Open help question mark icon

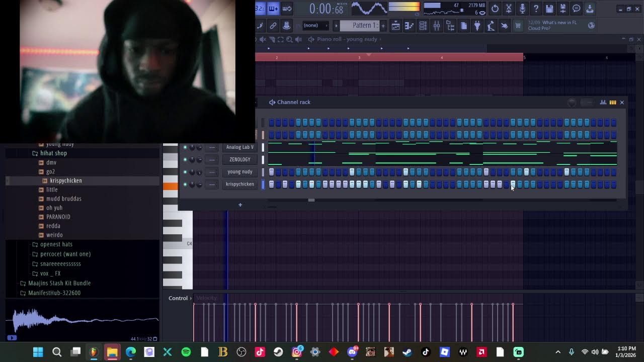(536, 9)
